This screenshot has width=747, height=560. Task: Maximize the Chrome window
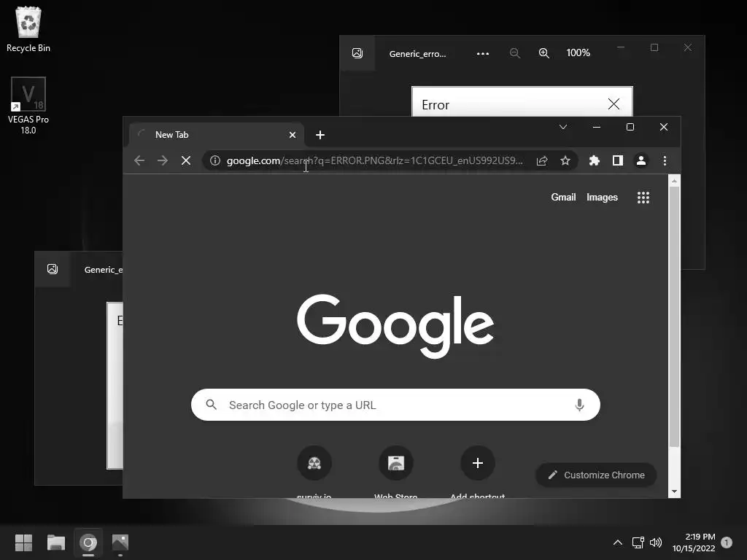click(x=630, y=127)
